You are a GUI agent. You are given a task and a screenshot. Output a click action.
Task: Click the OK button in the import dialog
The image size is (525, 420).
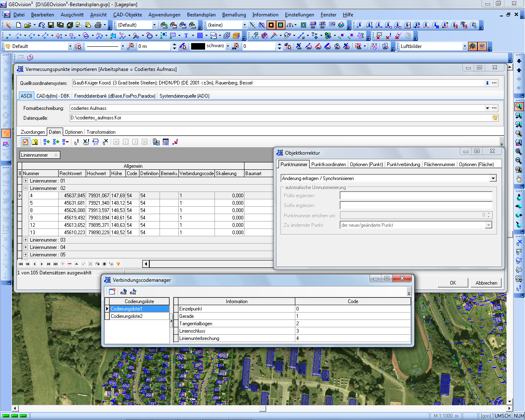pyautogui.click(x=453, y=283)
